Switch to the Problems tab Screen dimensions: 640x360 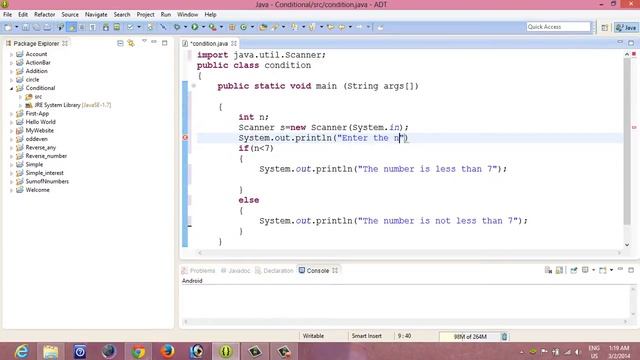pos(198,271)
